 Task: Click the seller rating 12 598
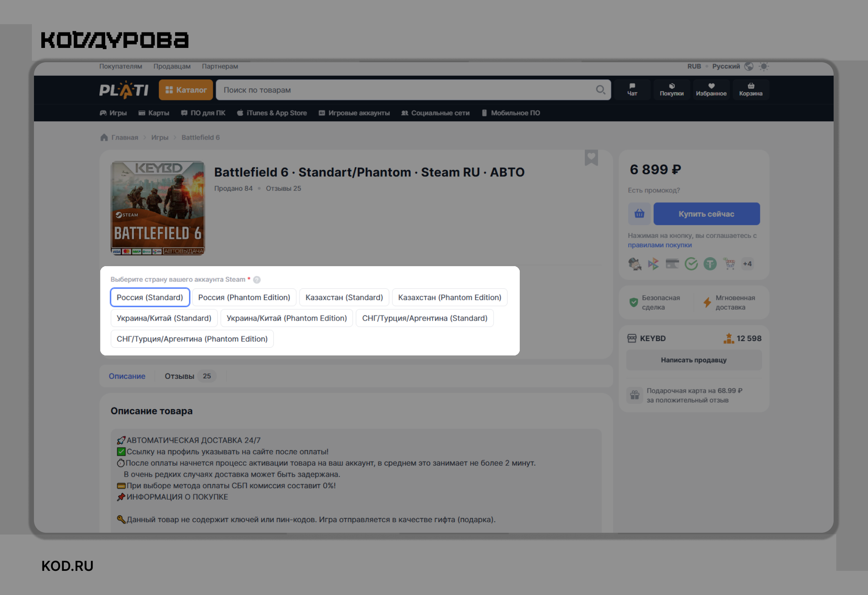tap(742, 338)
